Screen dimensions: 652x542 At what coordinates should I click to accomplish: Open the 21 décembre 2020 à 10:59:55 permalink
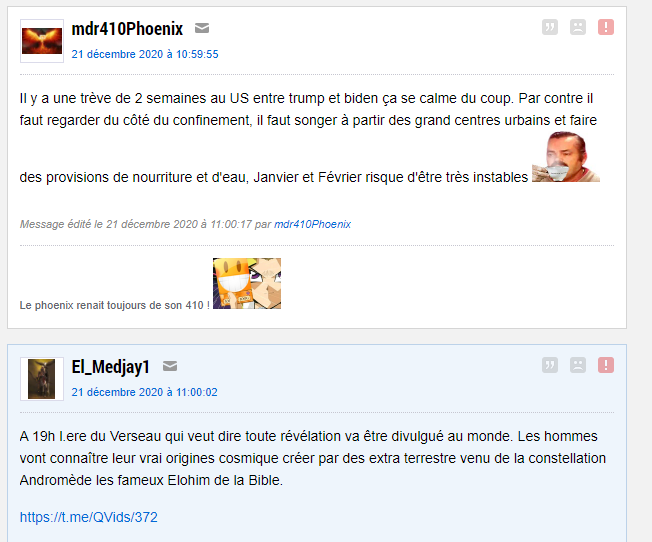145,54
